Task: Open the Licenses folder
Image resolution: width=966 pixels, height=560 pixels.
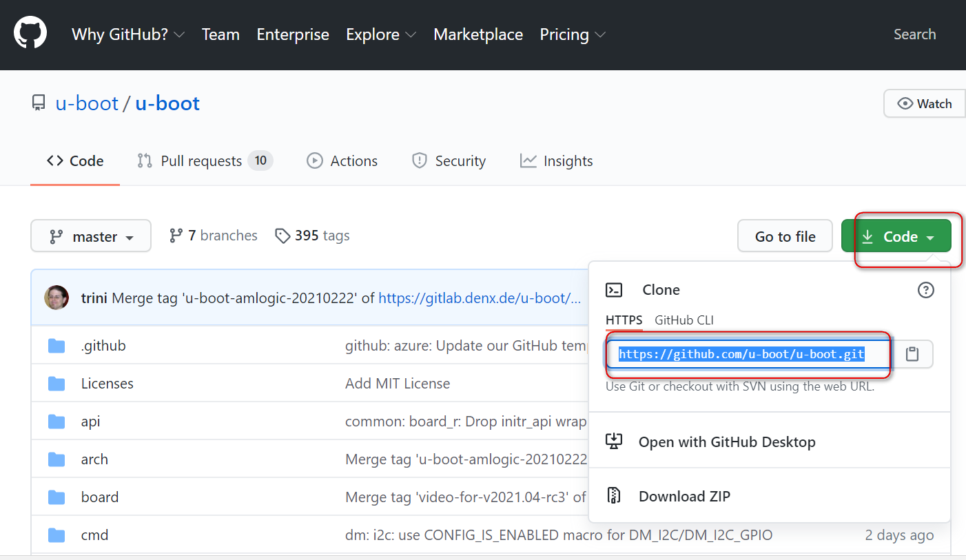Action: (x=107, y=384)
